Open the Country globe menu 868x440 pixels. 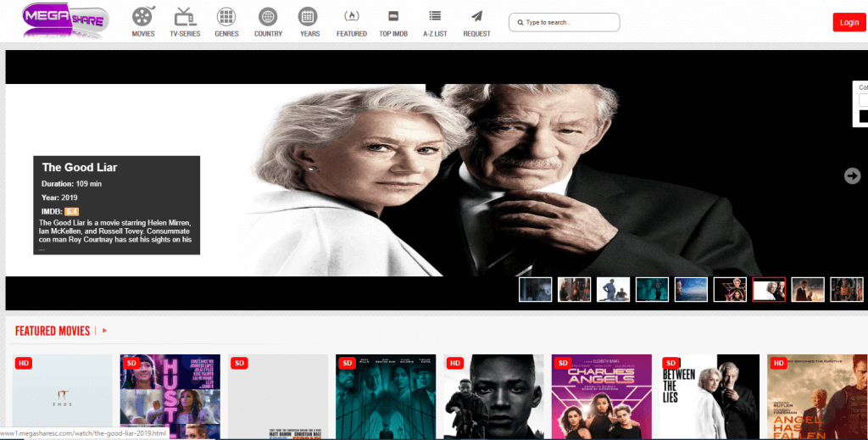click(x=268, y=22)
